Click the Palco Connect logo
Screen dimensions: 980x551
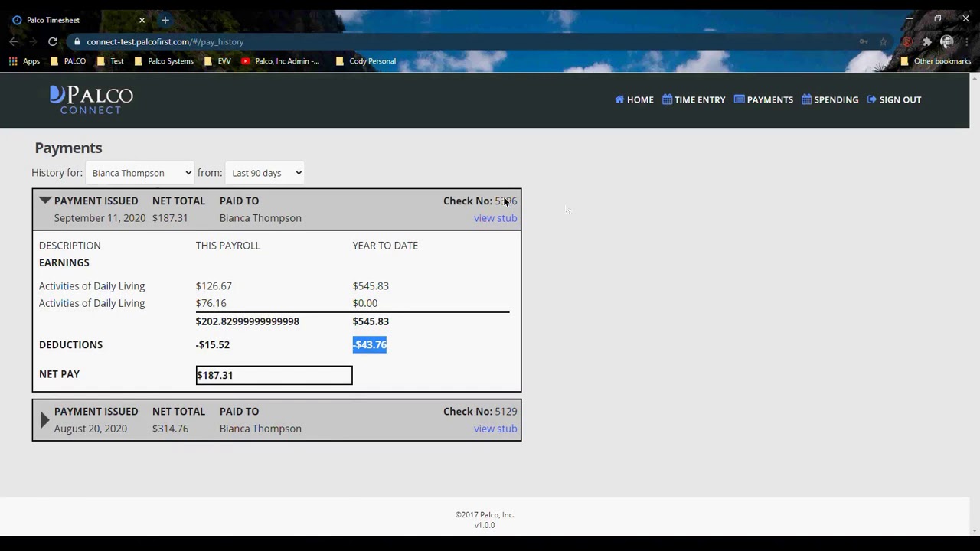coord(91,100)
